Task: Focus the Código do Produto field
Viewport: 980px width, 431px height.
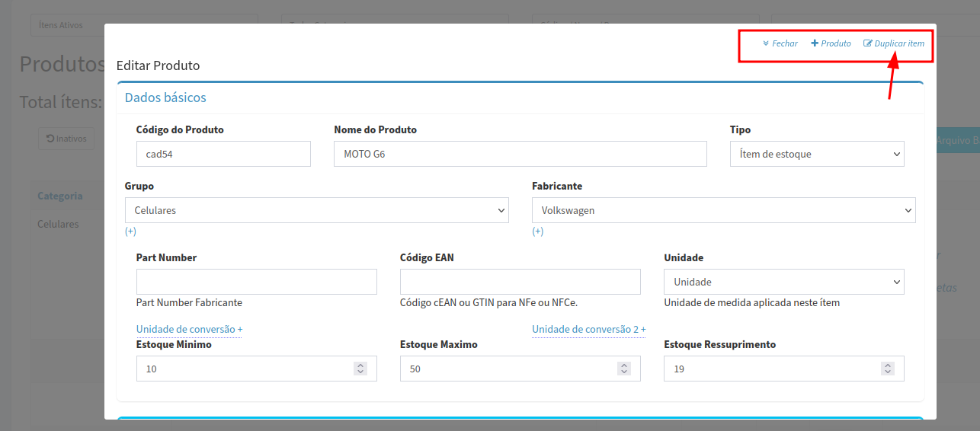Action: [223, 154]
